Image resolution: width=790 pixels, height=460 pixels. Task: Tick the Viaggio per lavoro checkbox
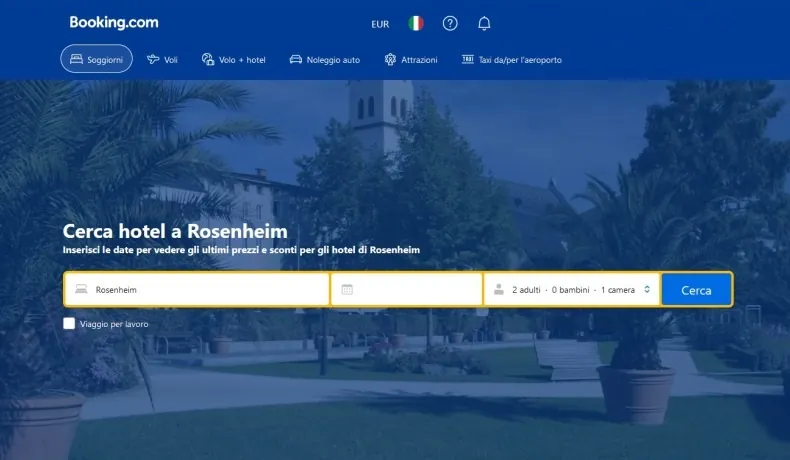pos(69,323)
